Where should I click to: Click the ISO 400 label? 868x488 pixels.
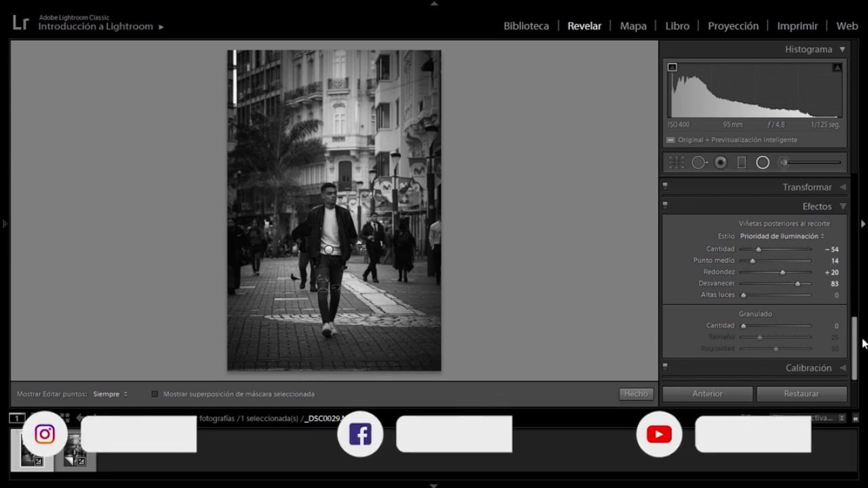click(x=678, y=125)
